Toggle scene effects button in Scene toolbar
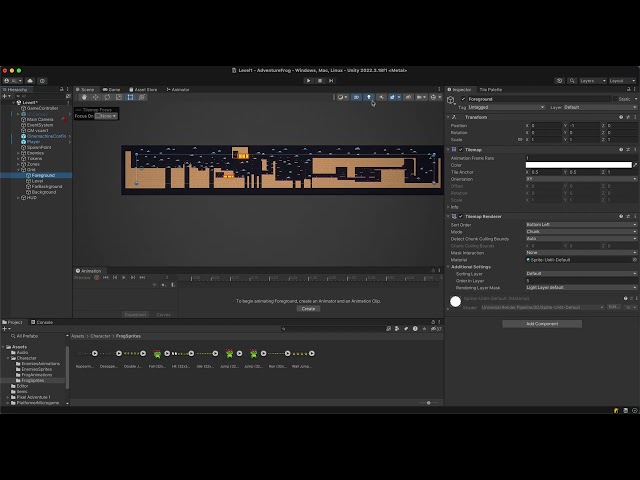640x480 pixels. point(394,97)
